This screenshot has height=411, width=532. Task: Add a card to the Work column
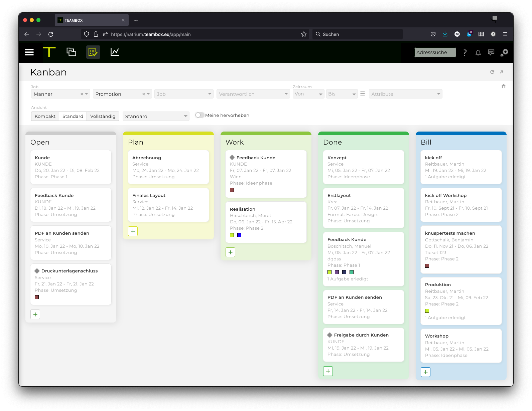click(231, 252)
